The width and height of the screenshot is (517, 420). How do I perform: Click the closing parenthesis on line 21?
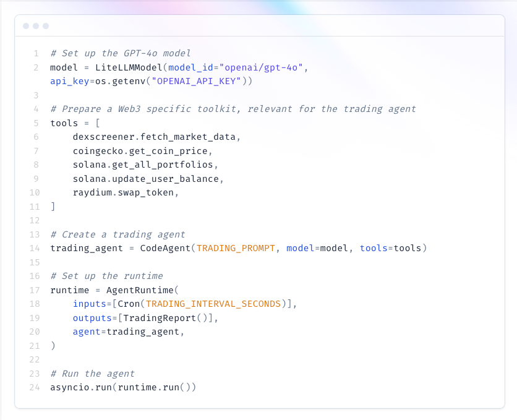point(53,346)
